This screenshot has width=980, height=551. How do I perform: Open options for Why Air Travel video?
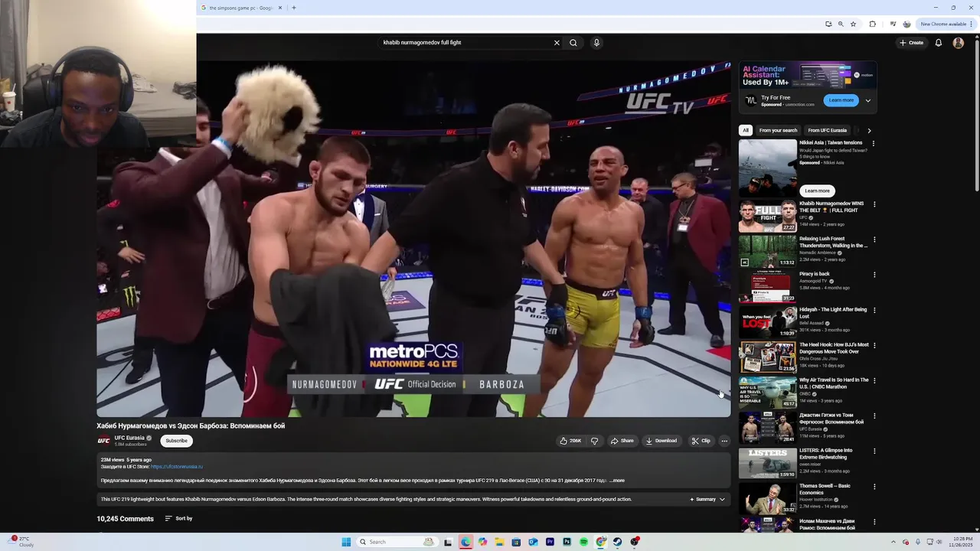874,381
